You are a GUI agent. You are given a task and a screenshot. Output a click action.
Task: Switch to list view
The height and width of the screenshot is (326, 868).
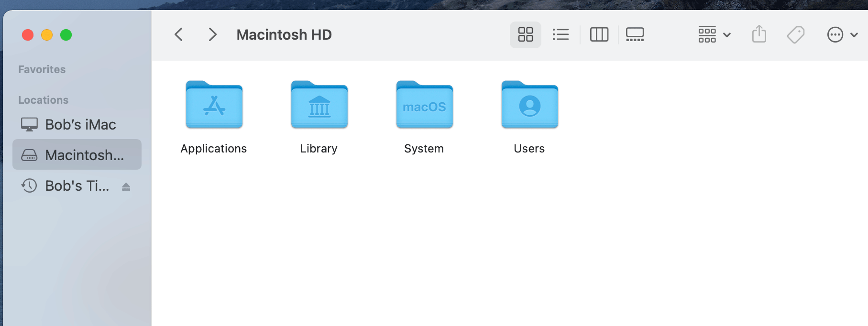click(560, 34)
